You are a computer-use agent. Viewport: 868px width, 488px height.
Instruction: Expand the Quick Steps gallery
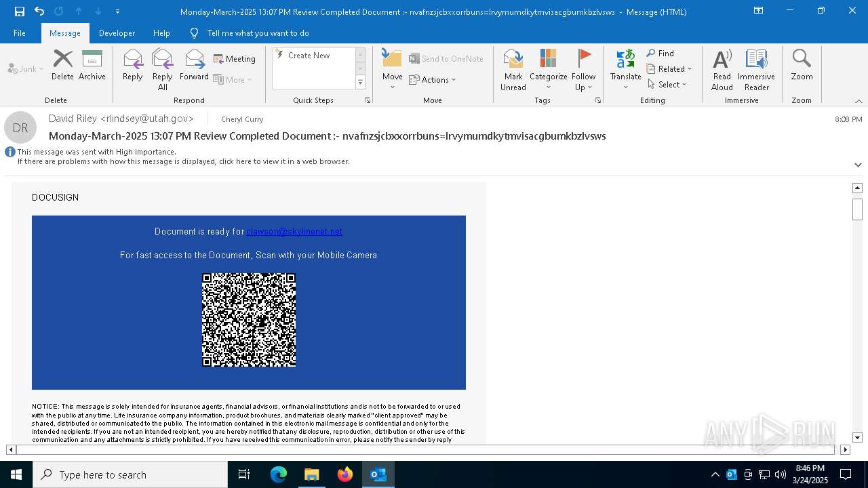pyautogui.click(x=360, y=83)
